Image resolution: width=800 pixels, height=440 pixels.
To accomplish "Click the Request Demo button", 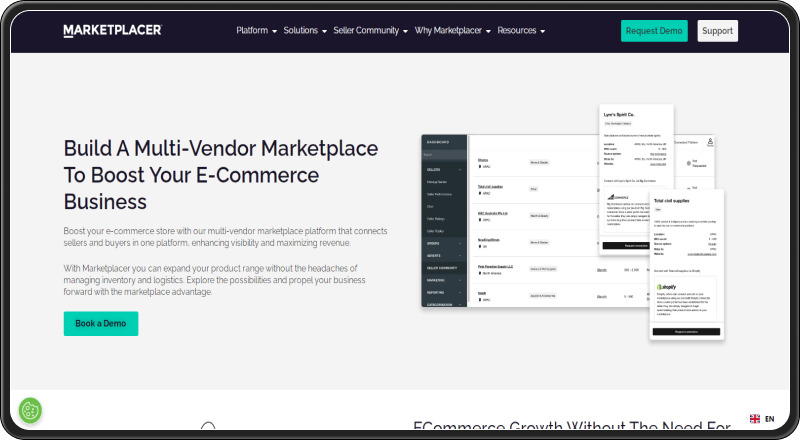I will pos(654,31).
